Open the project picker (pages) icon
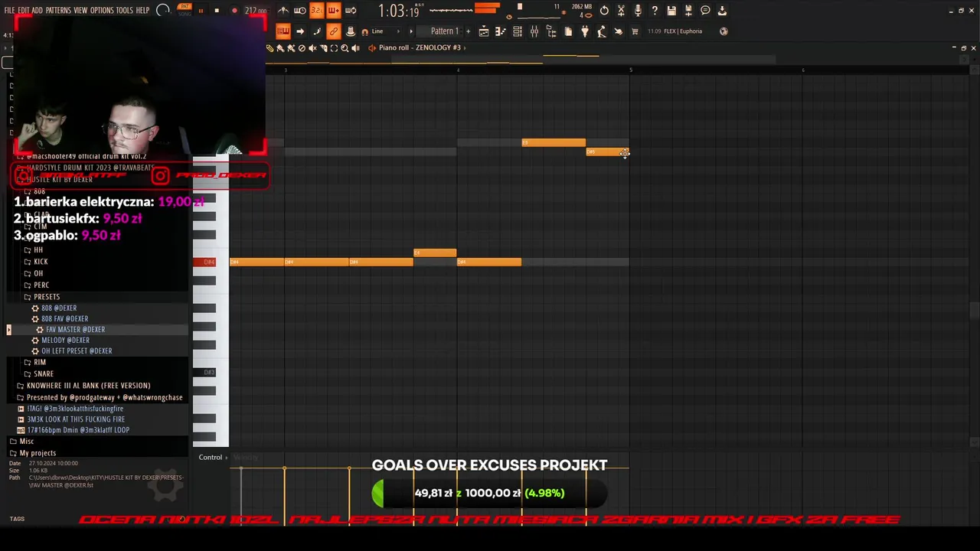The image size is (980, 551). tap(568, 31)
